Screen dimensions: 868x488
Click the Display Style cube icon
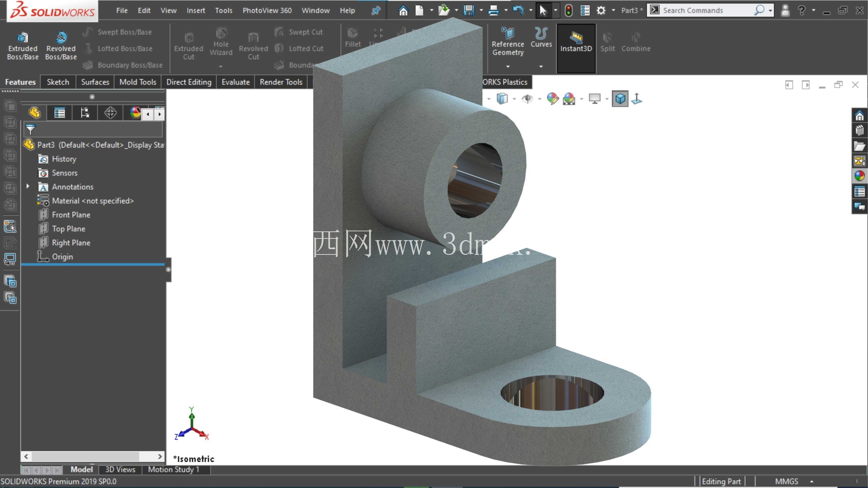coord(502,99)
